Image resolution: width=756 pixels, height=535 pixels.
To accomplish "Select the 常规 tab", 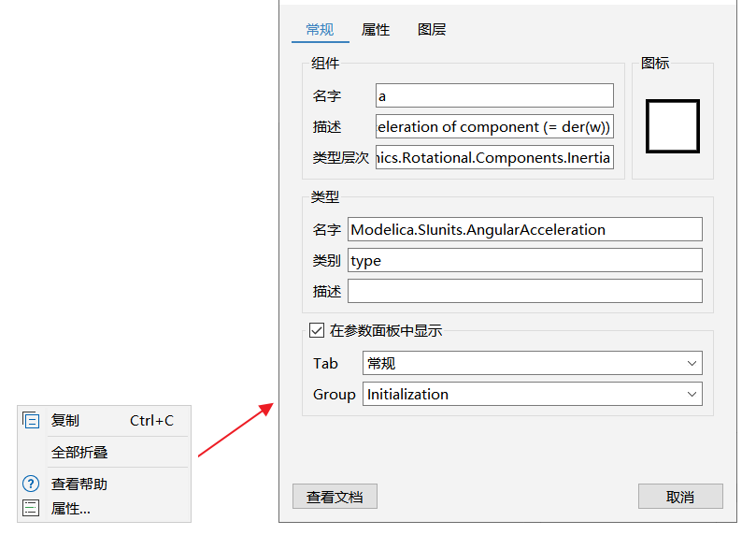I will point(320,30).
